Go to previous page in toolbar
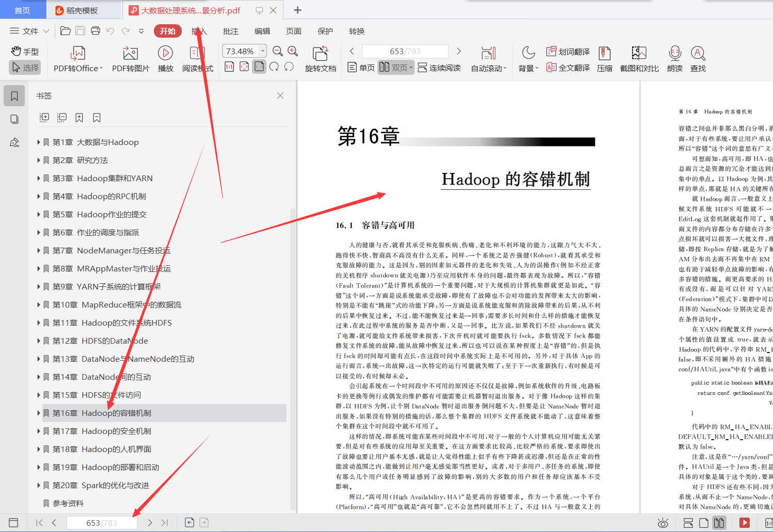The image size is (773, 532). click(x=352, y=51)
